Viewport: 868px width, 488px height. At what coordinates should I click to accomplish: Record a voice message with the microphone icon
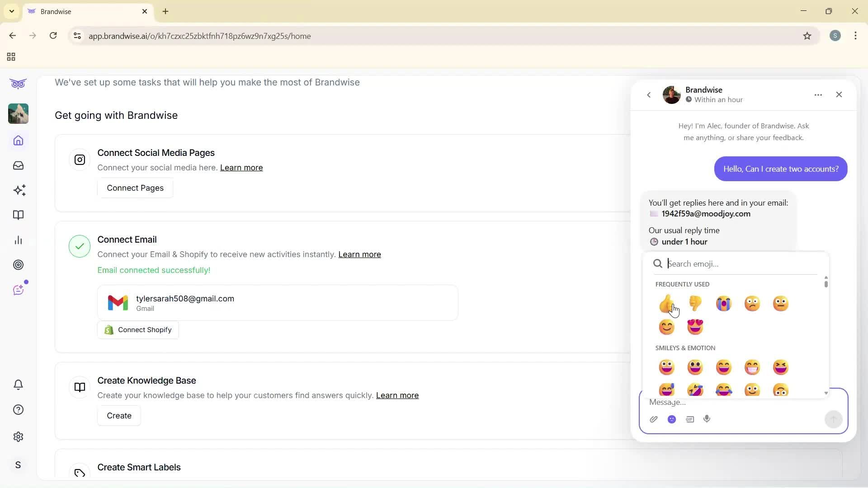(707, 419)
